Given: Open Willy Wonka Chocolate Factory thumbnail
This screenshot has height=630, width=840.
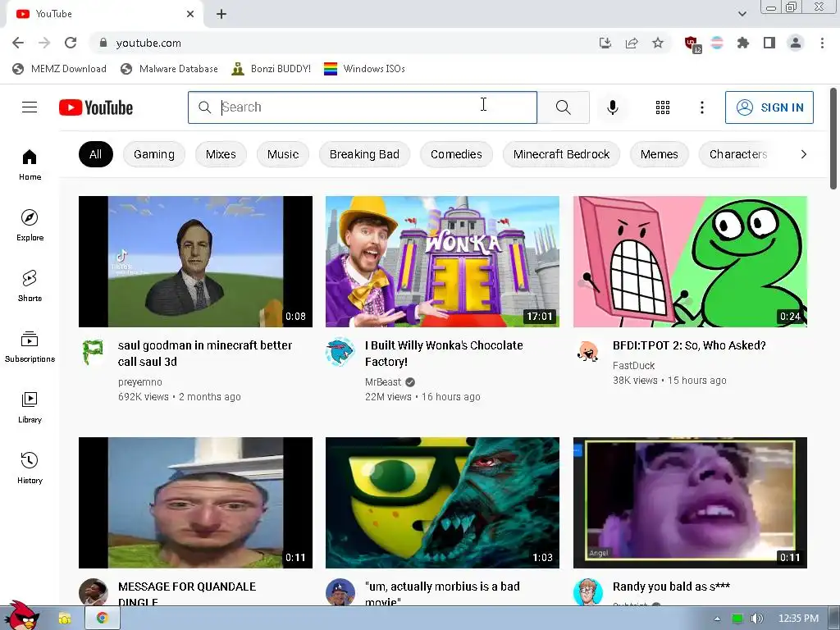Looking at the screenshot, I should coord(442,262).
